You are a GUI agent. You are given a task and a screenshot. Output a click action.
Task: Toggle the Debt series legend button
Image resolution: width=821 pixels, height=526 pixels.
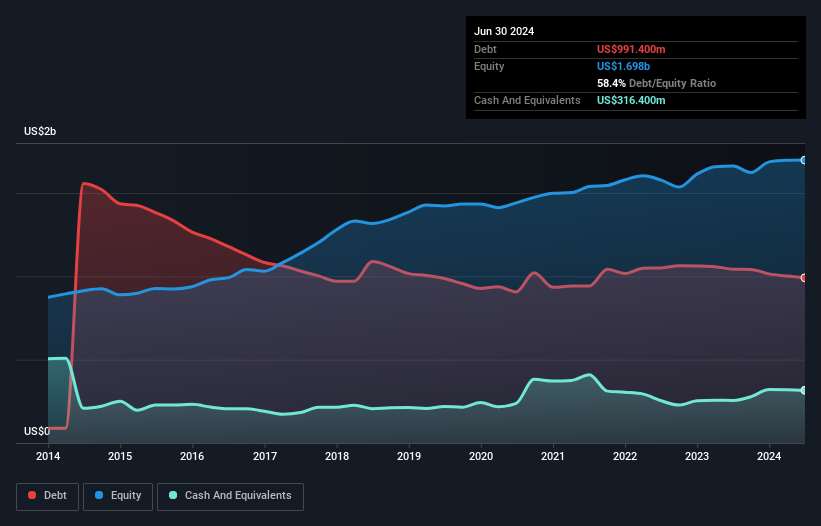48,496
